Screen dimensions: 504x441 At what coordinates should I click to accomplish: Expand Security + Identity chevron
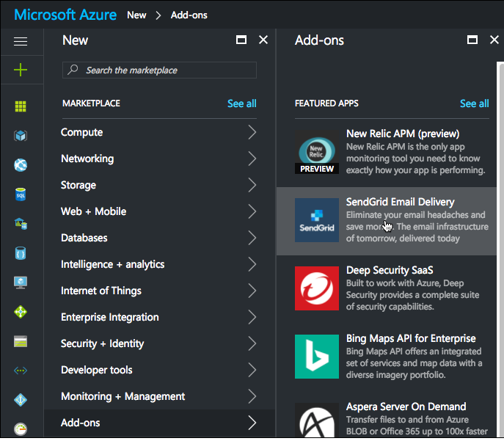(x=252, y=343)
